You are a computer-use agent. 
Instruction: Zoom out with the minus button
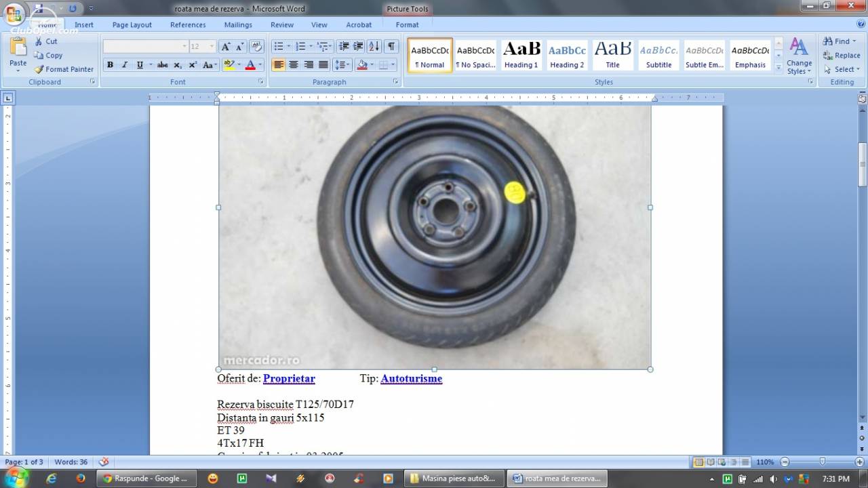click(x=785, y=462)
